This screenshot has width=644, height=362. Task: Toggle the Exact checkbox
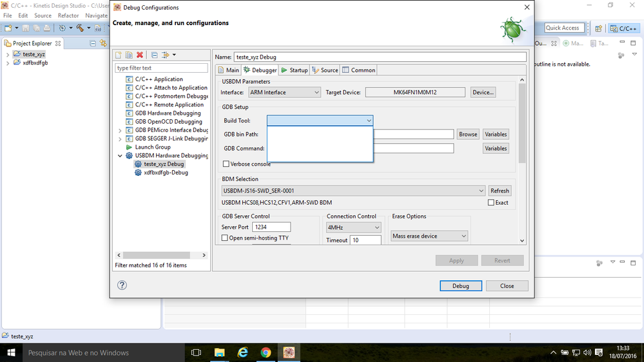491,202
